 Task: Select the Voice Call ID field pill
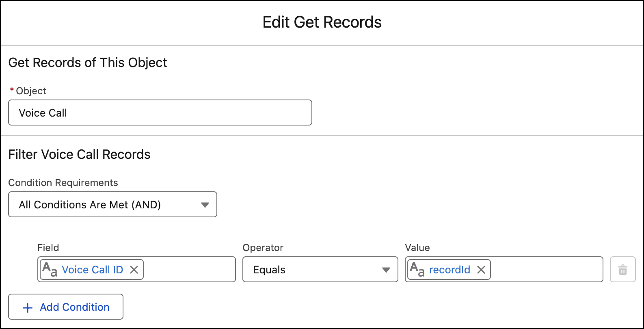click(92, 270)
